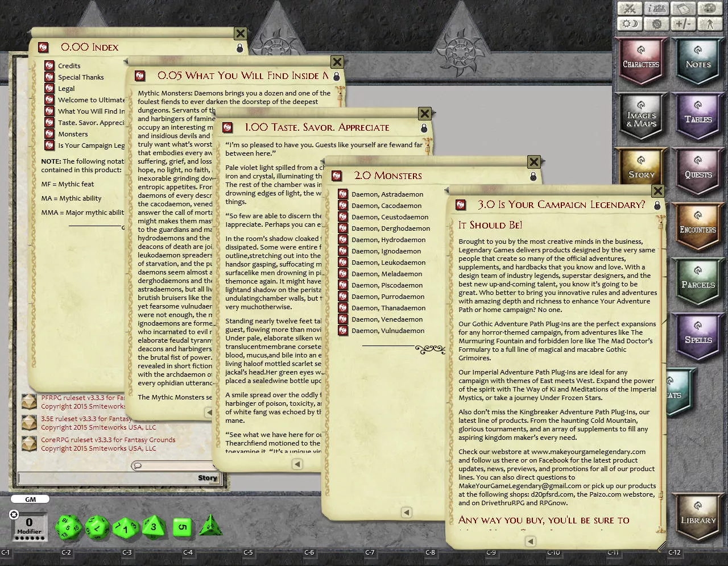Open Daemon, Leukodaemon link icon

click(x=342, y=262)
